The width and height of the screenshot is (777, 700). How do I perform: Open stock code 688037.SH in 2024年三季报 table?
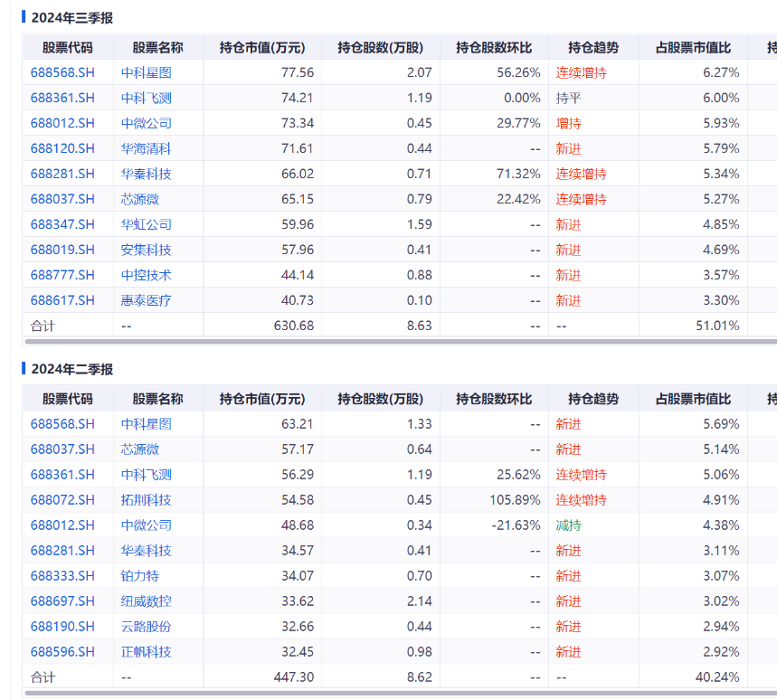62,199
